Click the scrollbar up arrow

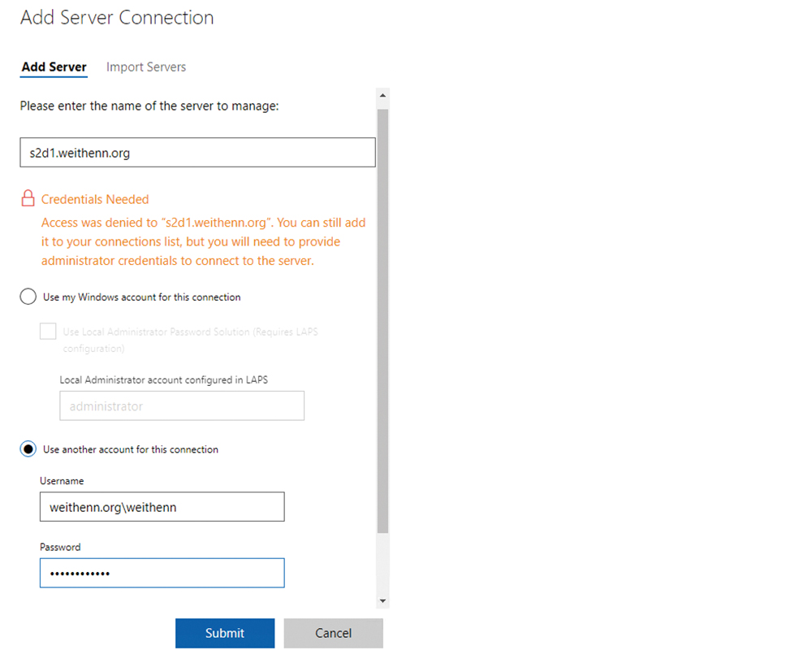(382, 95)
